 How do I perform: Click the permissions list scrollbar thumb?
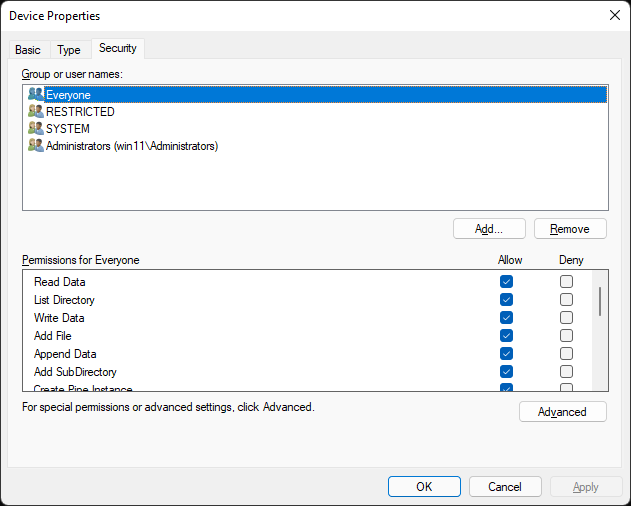600,302
